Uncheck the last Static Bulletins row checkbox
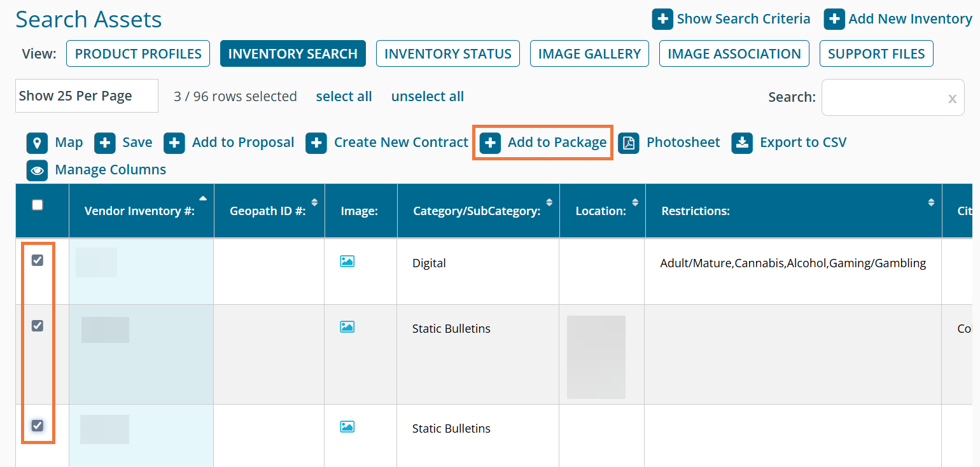980x467 pixels. [x=38, y=425]
